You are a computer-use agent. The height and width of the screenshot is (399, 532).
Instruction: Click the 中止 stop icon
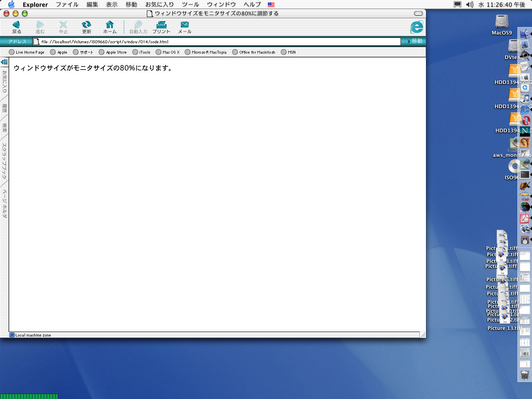63,27
